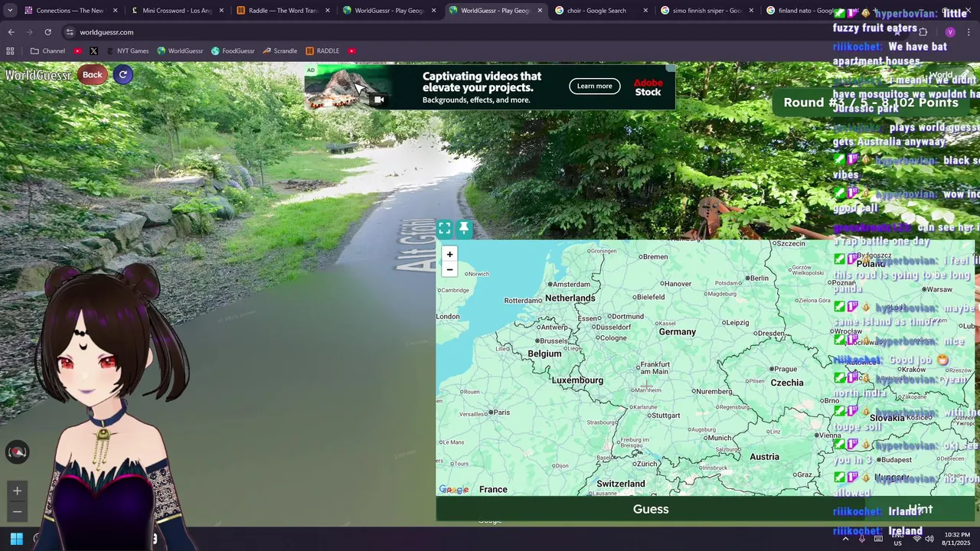Toggle fullscreen on the guess map

(x=444, y=228)
